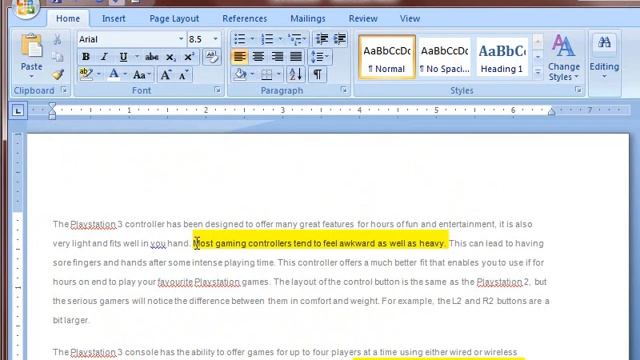The width and height of the screenshot is (640, 360).
Task: Open the Paragraph dialog launcher
Action: (344, 90)
